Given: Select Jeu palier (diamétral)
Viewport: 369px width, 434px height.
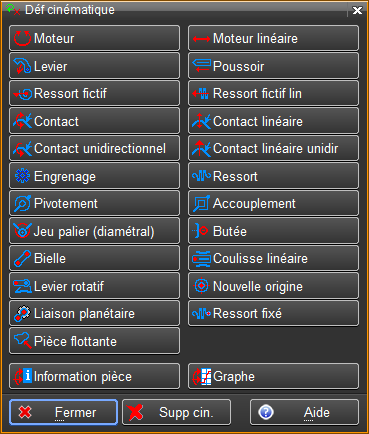Looking at the screenshot, I should coord(94,231).
